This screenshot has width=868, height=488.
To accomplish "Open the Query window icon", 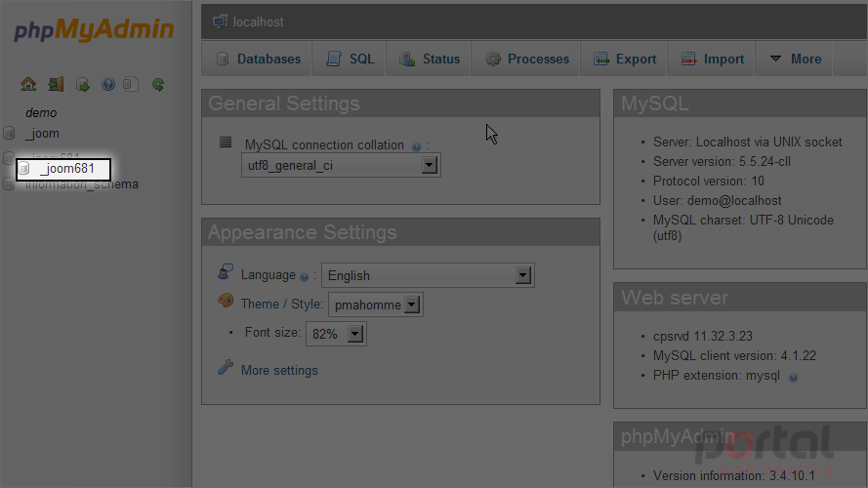I will pos(82,85).
